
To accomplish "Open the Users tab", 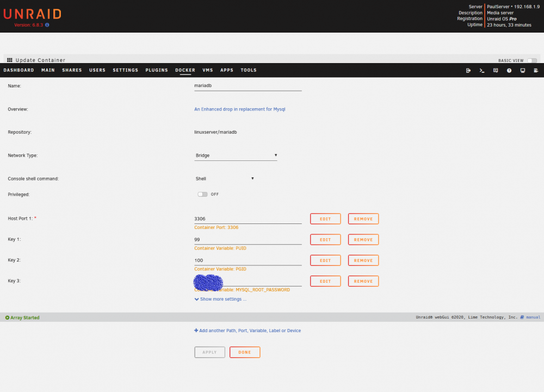I will coord(97,70).
